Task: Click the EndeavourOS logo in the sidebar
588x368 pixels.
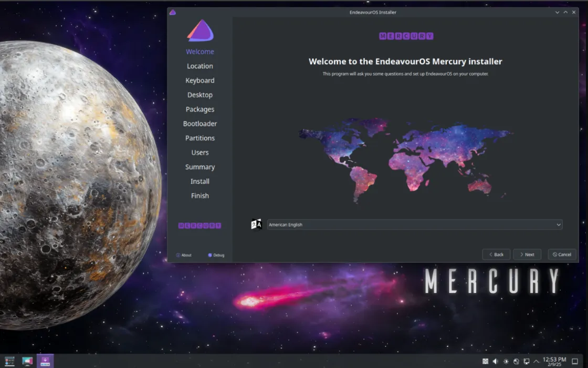Action: [200, 30]
